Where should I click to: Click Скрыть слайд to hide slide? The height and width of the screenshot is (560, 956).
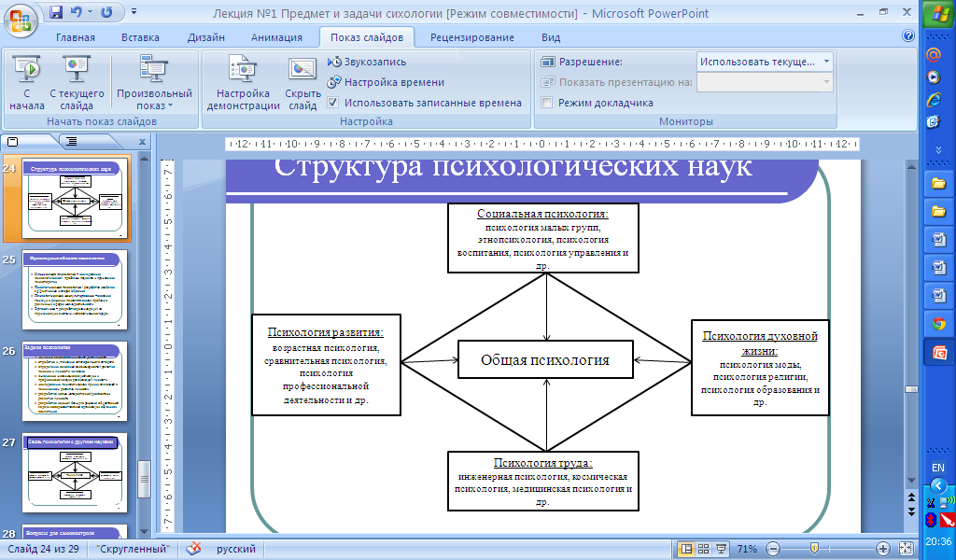click(303, 83)
